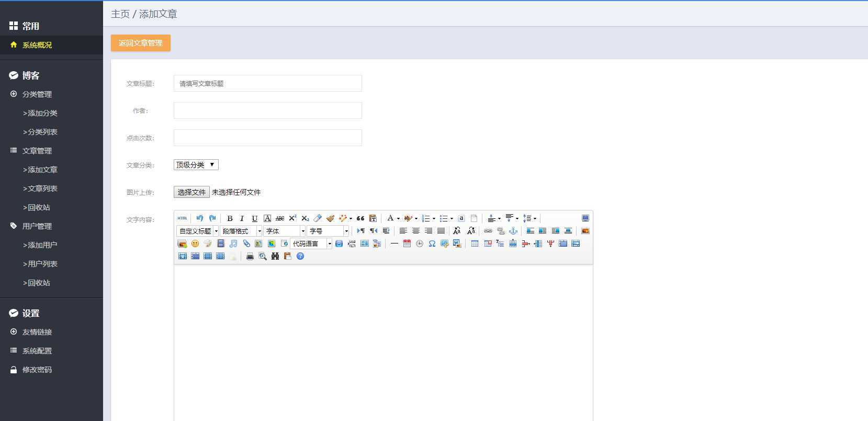Image resolution: width=868 pixels, height=421 pixels.
Task: Insert a horizontal line in the editor
Action: pos(394,243)
